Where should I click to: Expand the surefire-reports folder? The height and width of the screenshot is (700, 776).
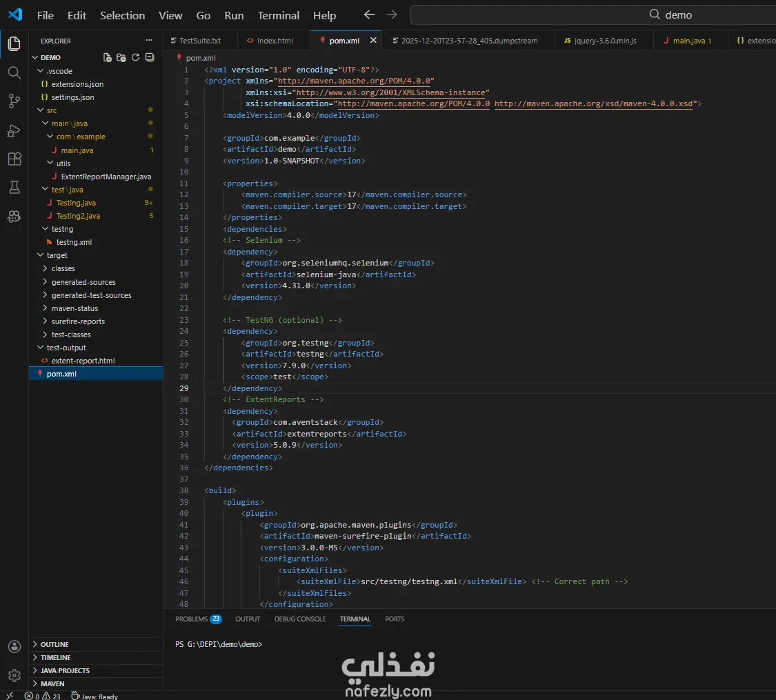pyautogui.click(x=45, y=321)
